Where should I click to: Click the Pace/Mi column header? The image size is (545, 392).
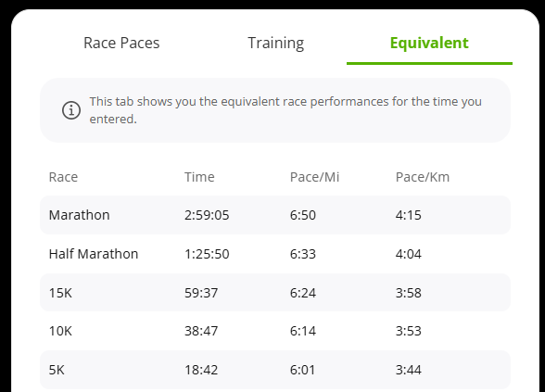(314, 177)
